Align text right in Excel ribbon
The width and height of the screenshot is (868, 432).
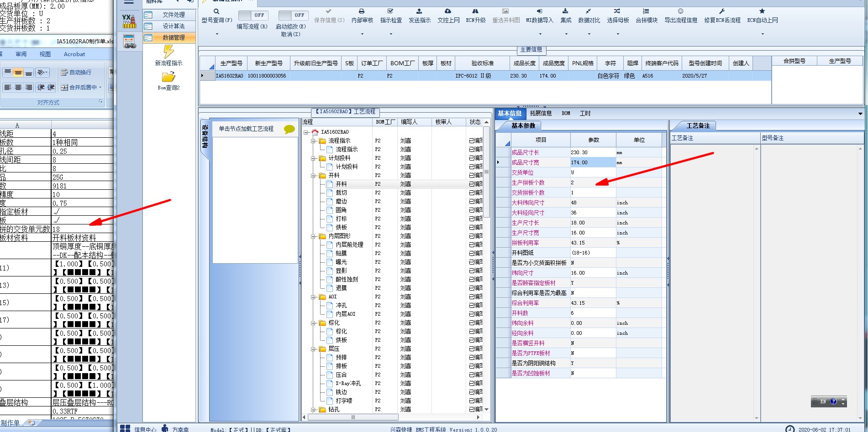click(x=28, y=87)
